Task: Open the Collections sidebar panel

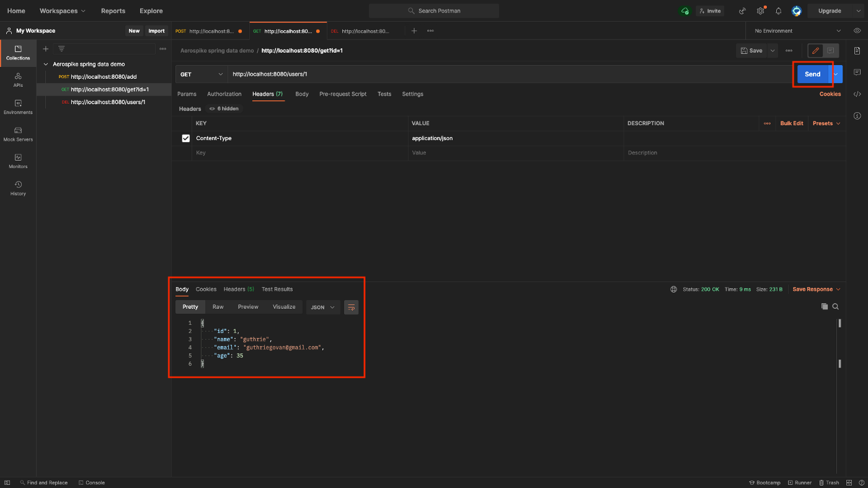Action: [18, 53]
